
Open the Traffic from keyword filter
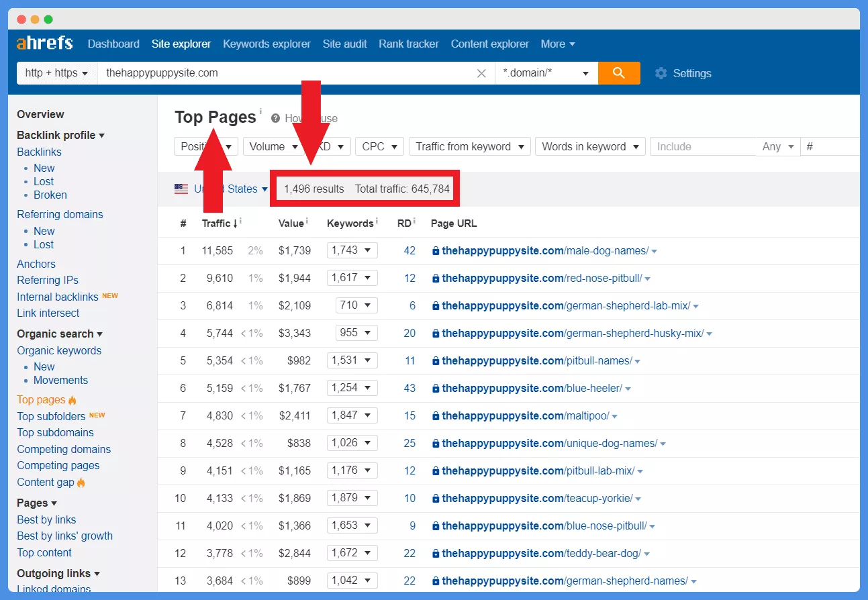[470, 146]
